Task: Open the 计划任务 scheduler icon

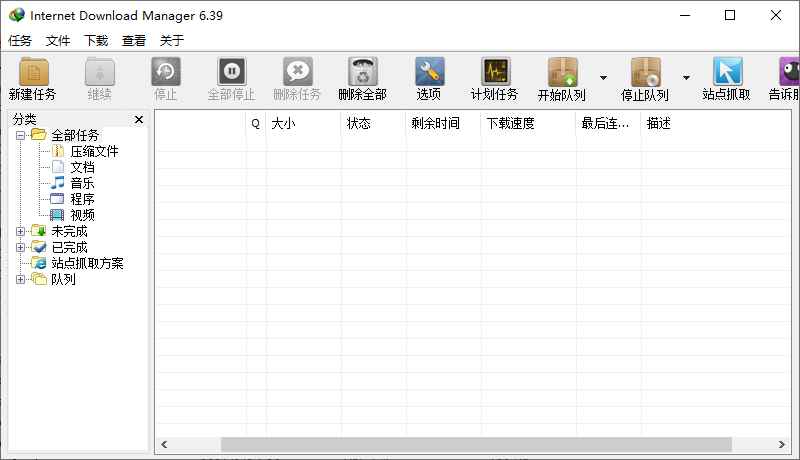Action: [x=495, y=72]
